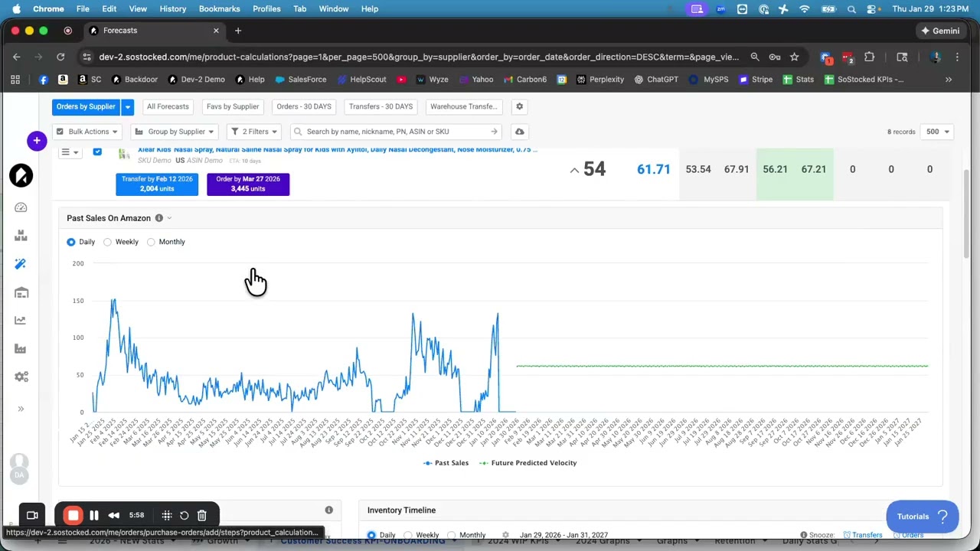Open the forecast magic wand icon in sidebar
This screenshot has width=980, height=551.
point(21,264)
